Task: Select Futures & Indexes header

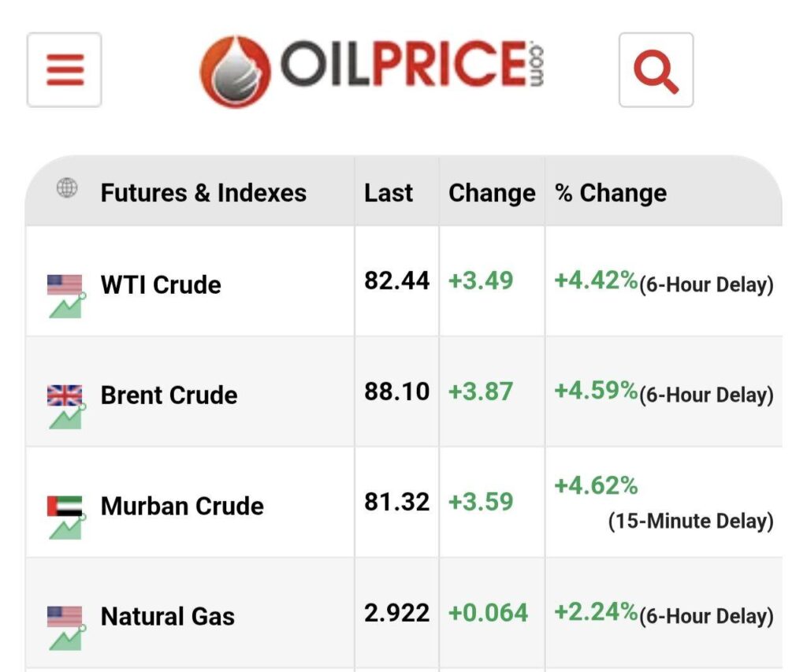Action: point(203,193)
